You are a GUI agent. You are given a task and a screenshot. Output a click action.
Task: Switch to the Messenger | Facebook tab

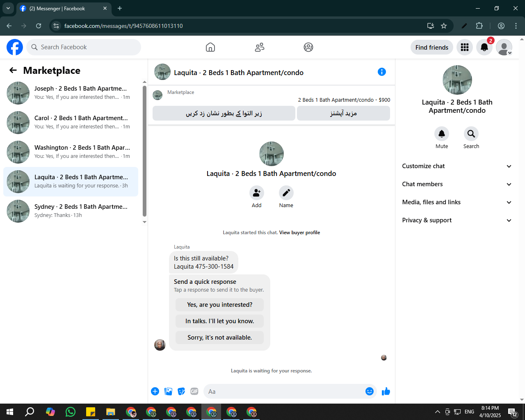point(64,9)
